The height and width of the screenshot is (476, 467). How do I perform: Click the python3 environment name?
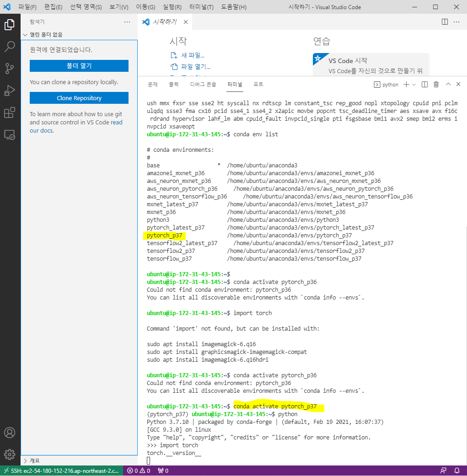coord(158,220)
